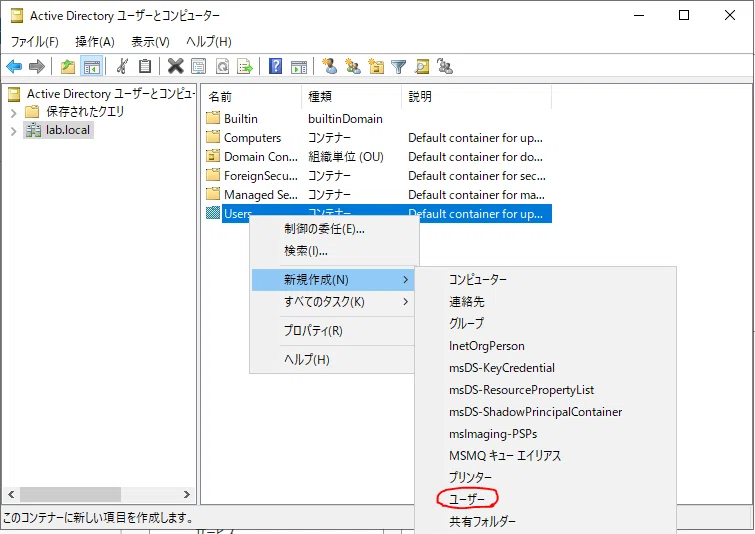Click the Computers folder icon

pyautogui.click(x=213, y=137)
